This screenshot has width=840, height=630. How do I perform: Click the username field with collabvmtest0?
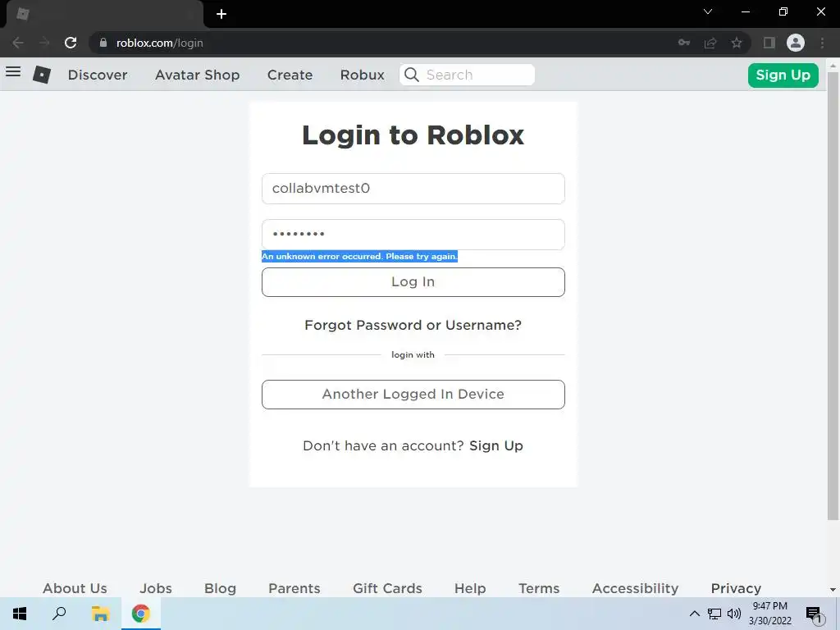tap(413, 189)
